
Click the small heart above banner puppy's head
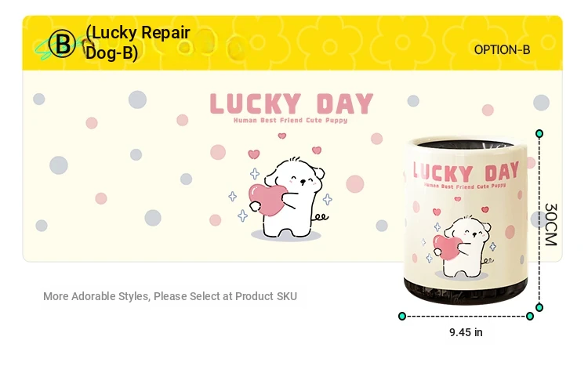pyautogui.click(x=282, y=136)
